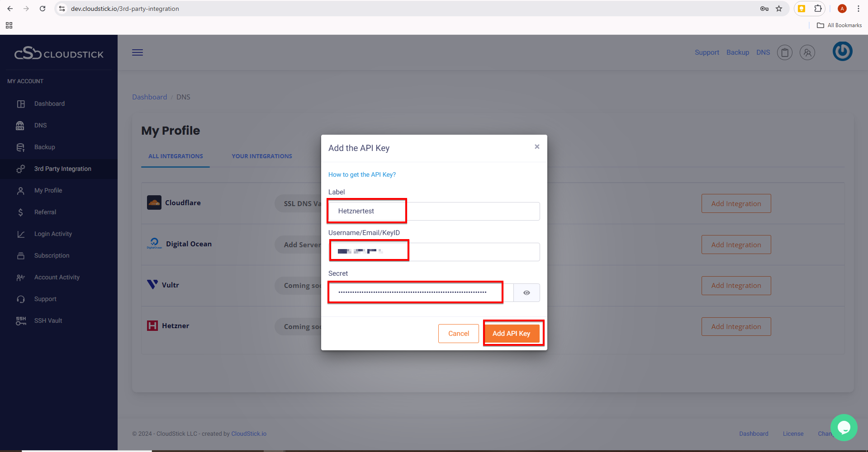
Task: Switch to the Your Integrations tab
Action: click(x=262, y=156)
